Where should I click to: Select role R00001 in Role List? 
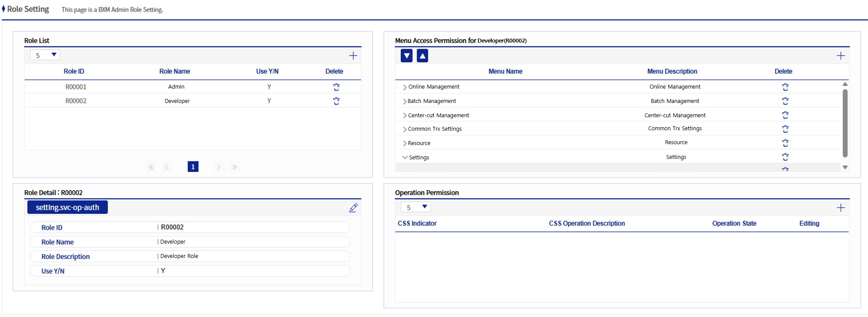76,87
